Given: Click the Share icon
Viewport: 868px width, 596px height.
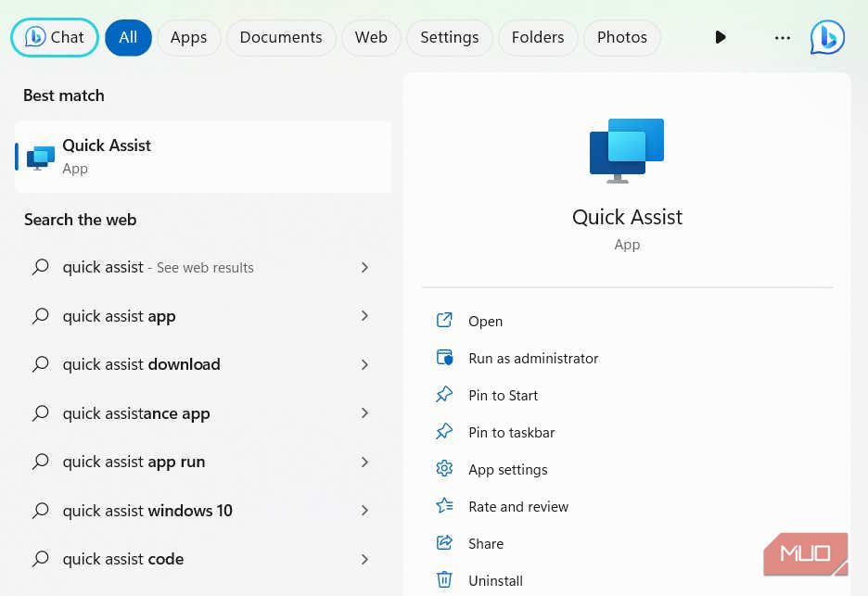Looking at the screenshot, I should pos(444,543).
